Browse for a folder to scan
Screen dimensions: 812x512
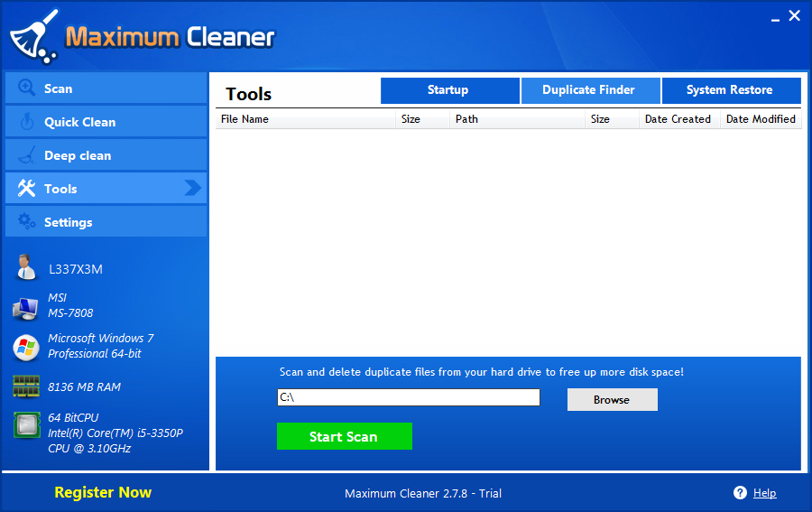click(612, 399)
